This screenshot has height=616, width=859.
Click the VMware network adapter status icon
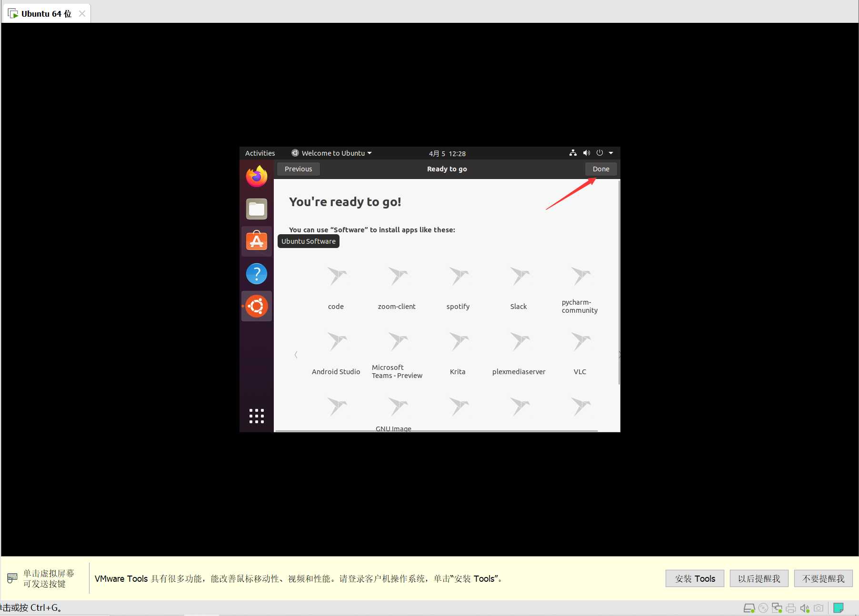tap(777, 608)
